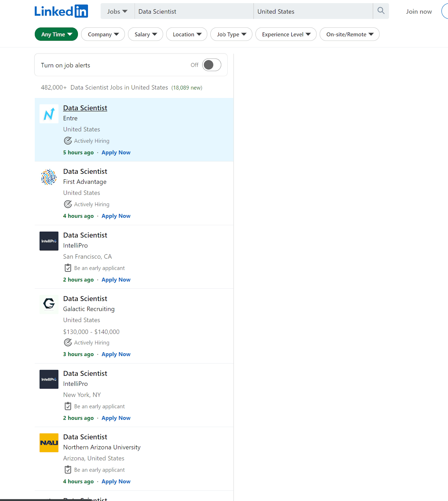The width and height of the screenshot is (448, 501).
Task: Click the search magnifier icon
Action: [381, 11]
